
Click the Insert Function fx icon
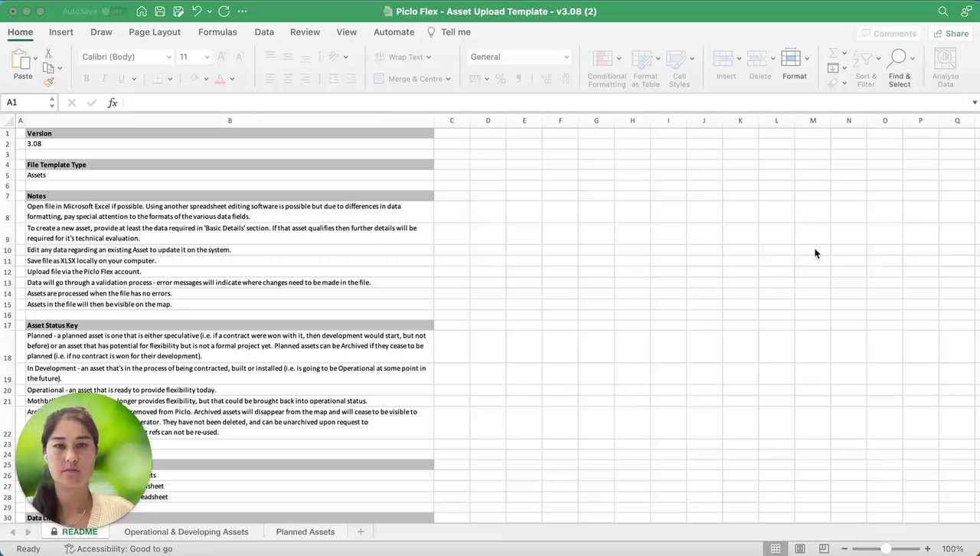coord(113,103)
